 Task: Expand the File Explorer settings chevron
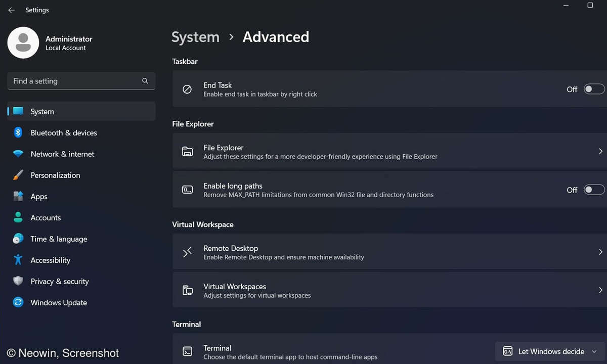pyautogui.click(x=600, y=151)
